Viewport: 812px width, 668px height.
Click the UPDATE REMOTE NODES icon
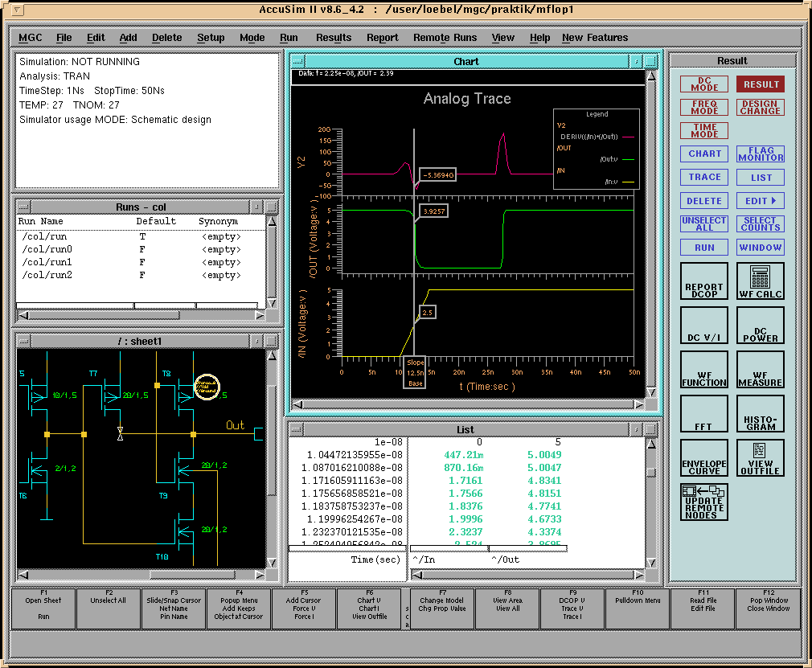point(703,502)
